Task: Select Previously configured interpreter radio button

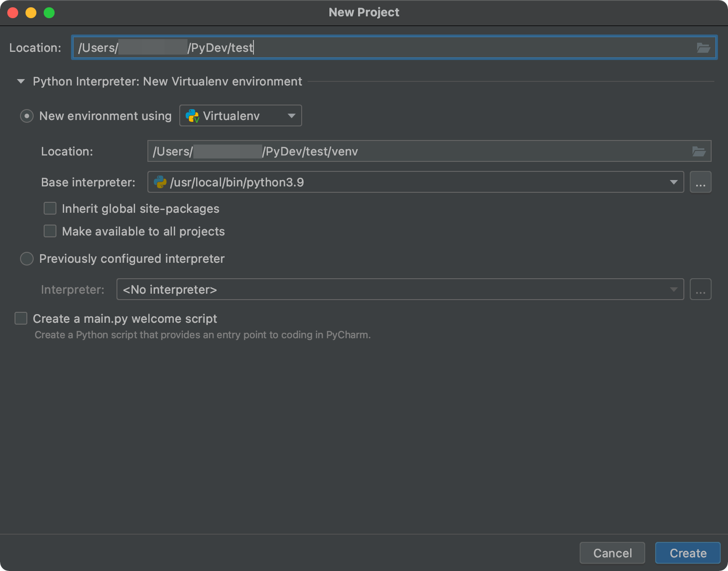Action: (x=27, y=259)
